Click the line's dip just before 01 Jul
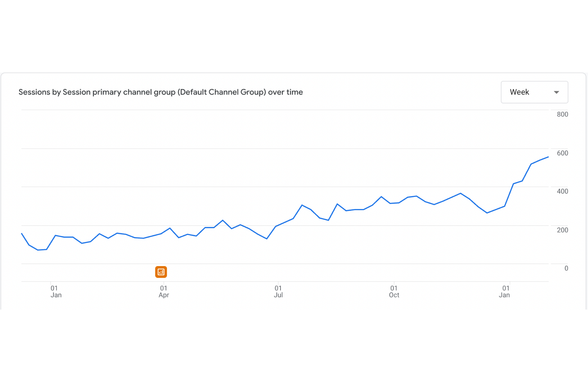 click(267, 239)
